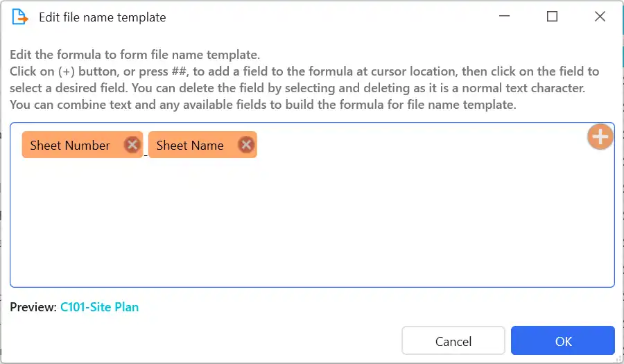This screenshot has width=624, height=364.
Task: Click the C101-Site Plan preview text
Action: click(x=99, y=307)
